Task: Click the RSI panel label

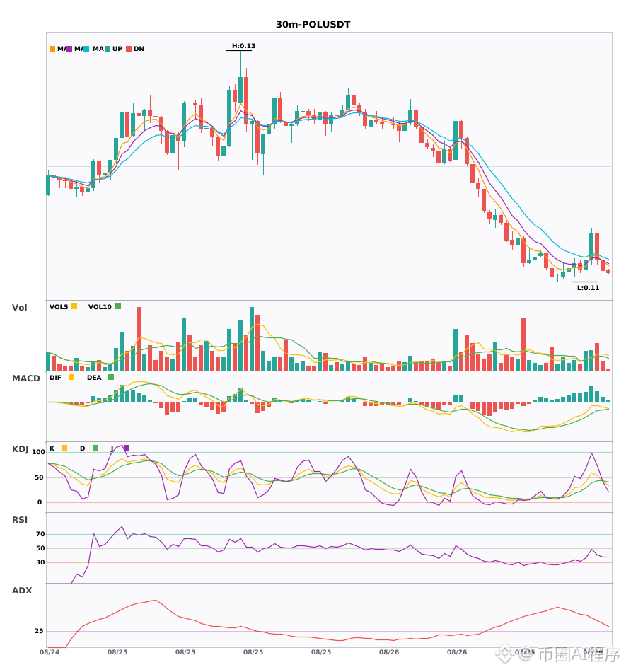Action: (20, 519)
